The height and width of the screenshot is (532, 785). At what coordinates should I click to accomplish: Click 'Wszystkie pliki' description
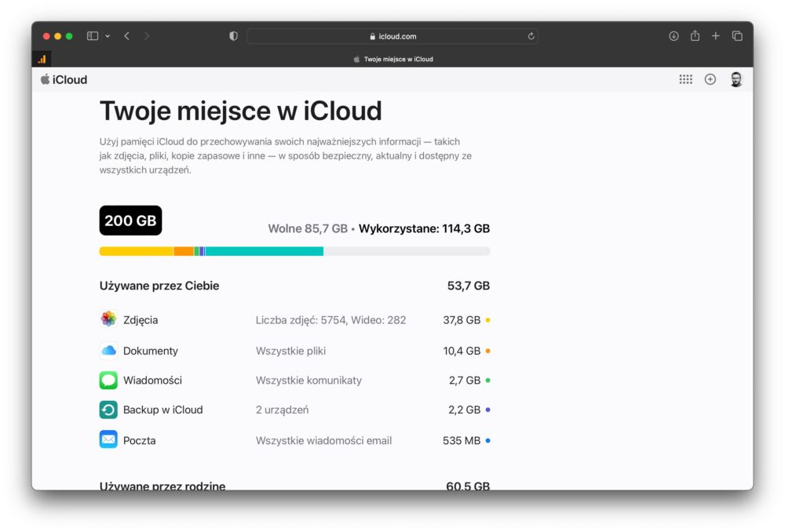click(x=291, y=351)
